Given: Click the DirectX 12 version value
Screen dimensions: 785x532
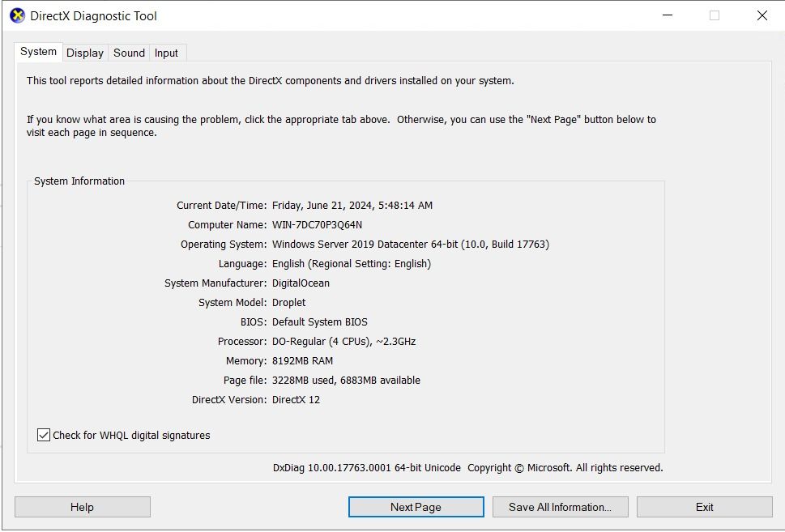Looking at the screenshot, I should (296, 400).
